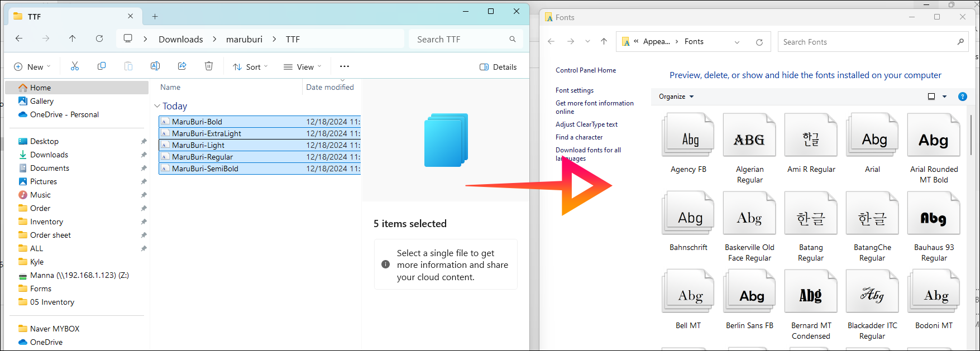Click into the Search Fonts field
The width and height of the screenshot is (980, 351).
pyautogui.click(x=873, y=42)
